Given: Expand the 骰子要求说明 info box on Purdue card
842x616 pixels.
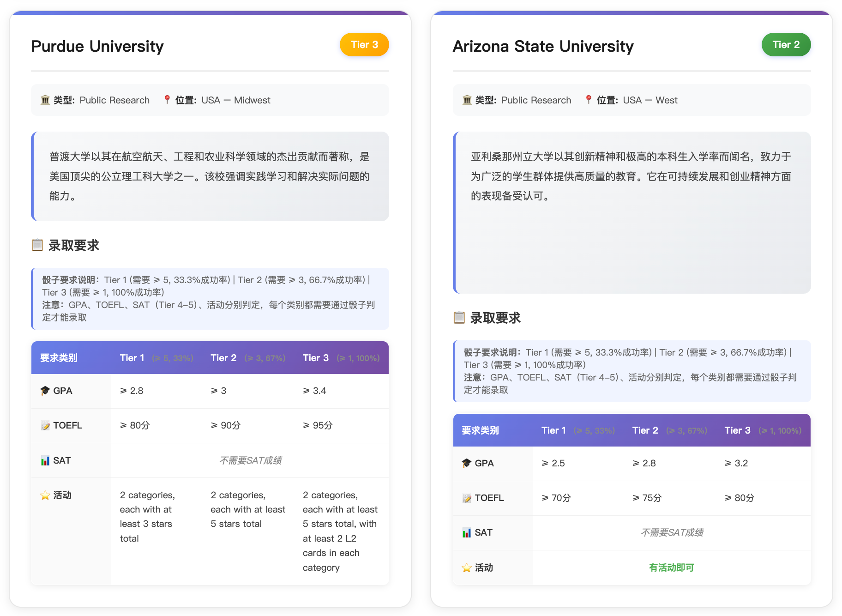Looking at the screenshot, I should (210, 299).
